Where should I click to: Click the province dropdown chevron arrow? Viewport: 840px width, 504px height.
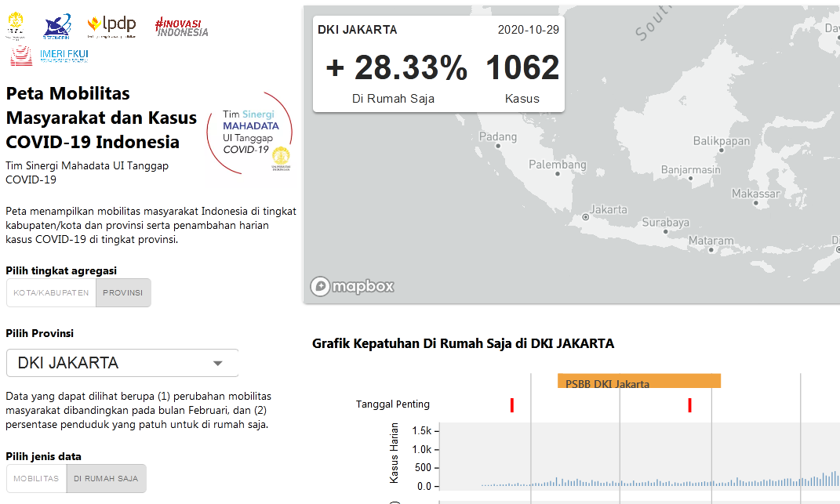(x=220, y=362)
